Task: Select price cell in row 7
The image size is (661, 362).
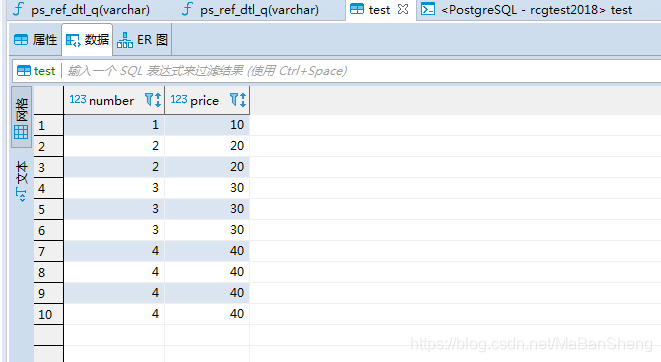Action: tap(207, 251)
